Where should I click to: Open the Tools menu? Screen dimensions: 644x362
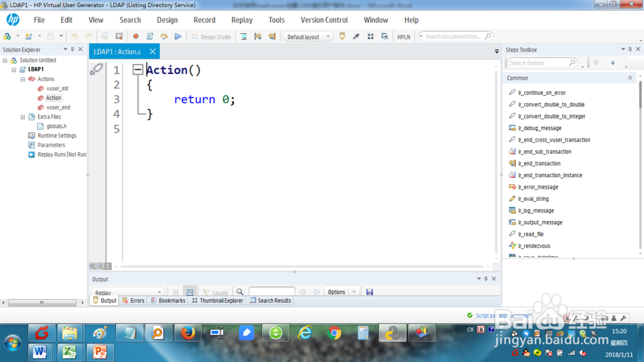point(276,20)
